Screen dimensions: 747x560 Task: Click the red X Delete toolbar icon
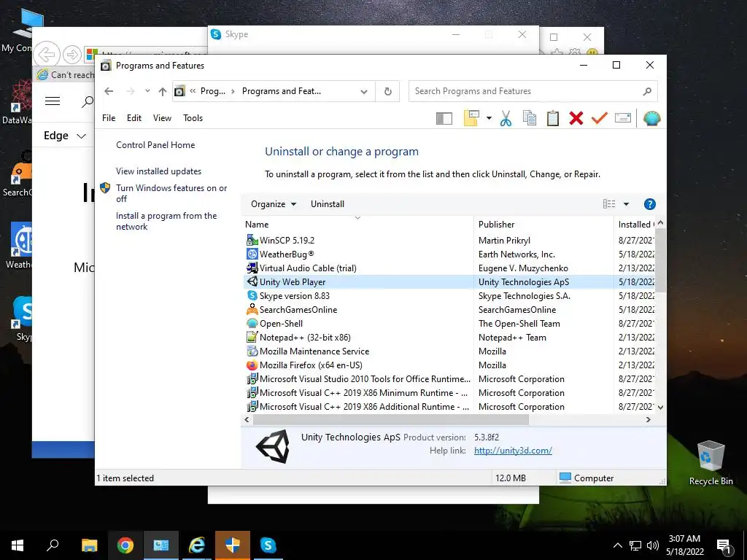576,118
